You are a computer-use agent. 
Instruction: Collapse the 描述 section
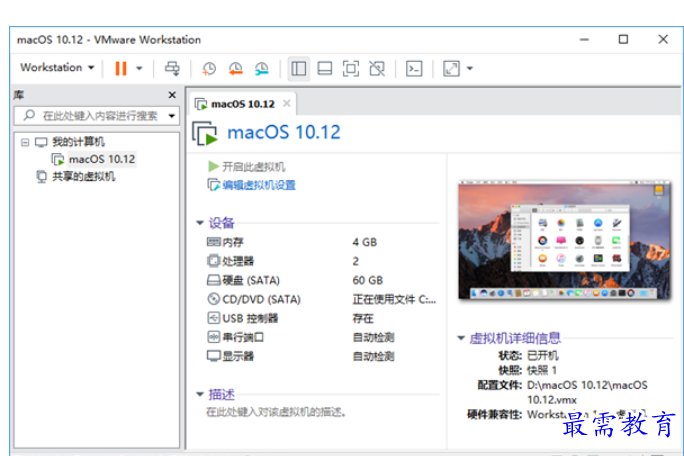tap(200, 394)
